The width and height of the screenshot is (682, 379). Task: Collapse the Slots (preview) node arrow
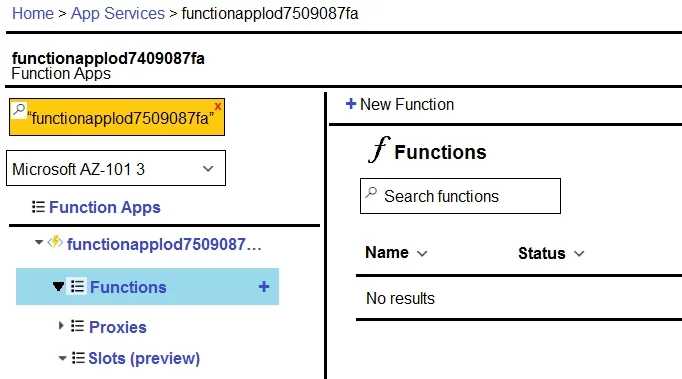click(62, 359)
